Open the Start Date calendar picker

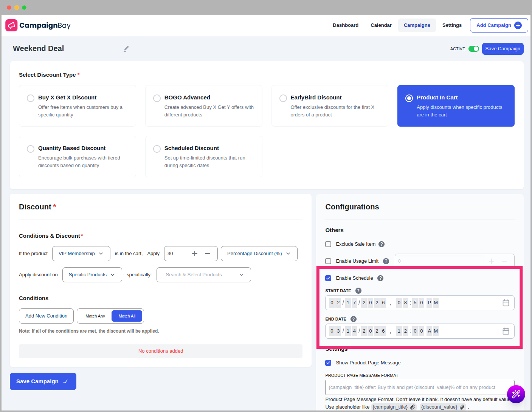coord(506,302)
